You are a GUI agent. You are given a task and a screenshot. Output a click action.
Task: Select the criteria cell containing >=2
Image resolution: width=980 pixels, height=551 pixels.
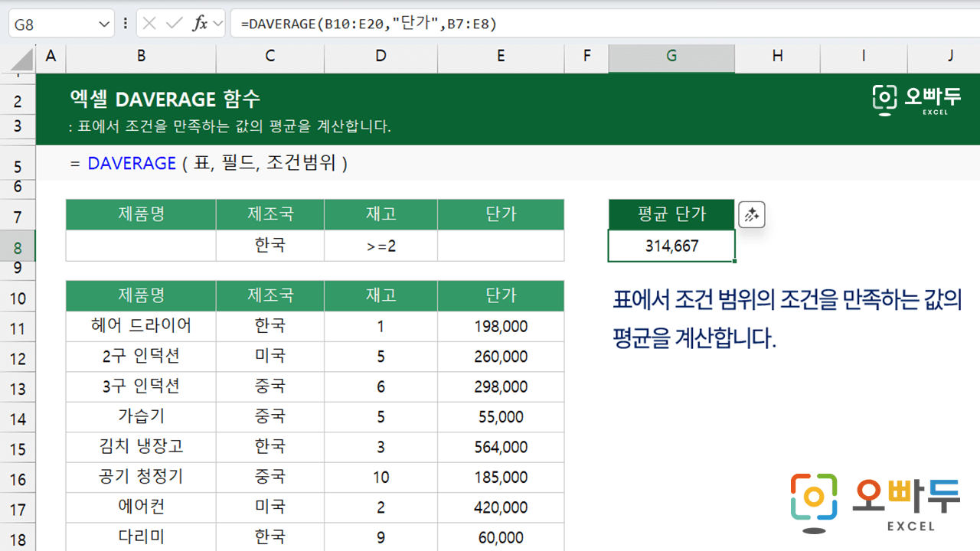pyautogui.click(x=381, y=246)
